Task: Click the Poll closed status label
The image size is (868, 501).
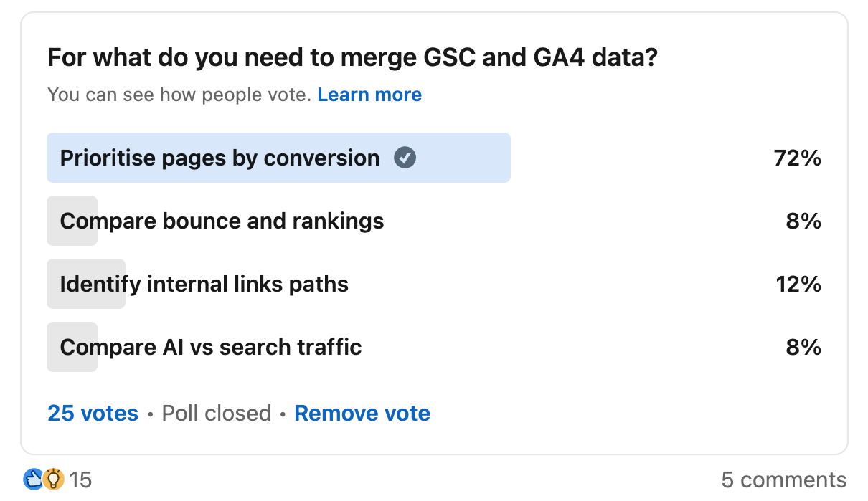Action: [215, 413]
